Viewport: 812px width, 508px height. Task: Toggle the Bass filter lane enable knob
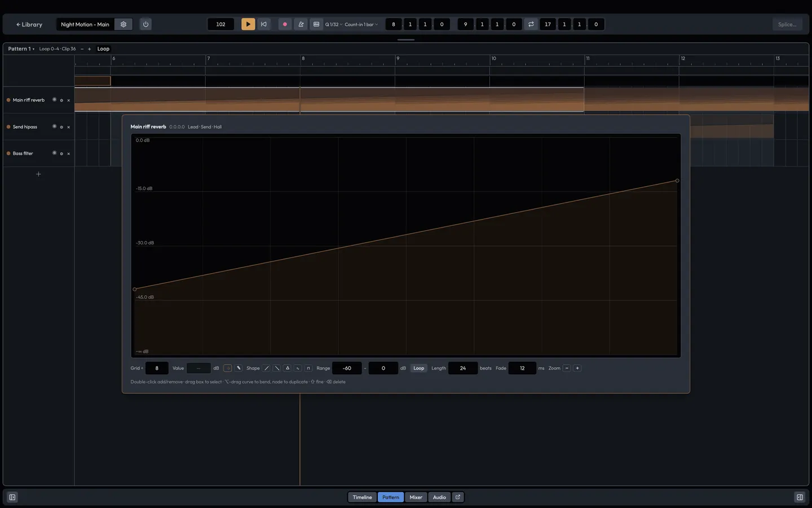55,153
